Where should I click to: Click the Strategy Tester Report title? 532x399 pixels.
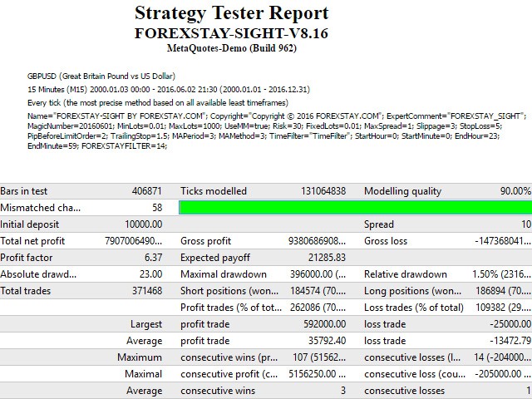coord(232,13)
